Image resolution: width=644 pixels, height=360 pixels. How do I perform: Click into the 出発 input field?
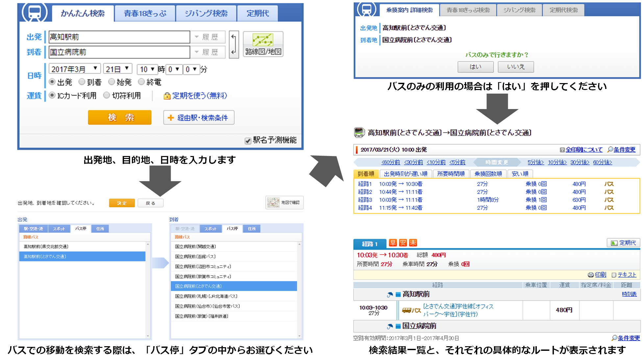coord(119,37)
